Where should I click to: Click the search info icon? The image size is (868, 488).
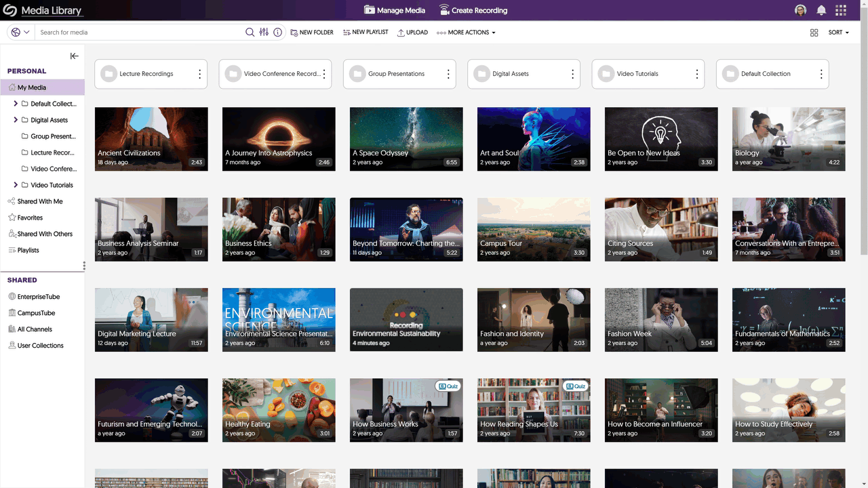point(277,32)
